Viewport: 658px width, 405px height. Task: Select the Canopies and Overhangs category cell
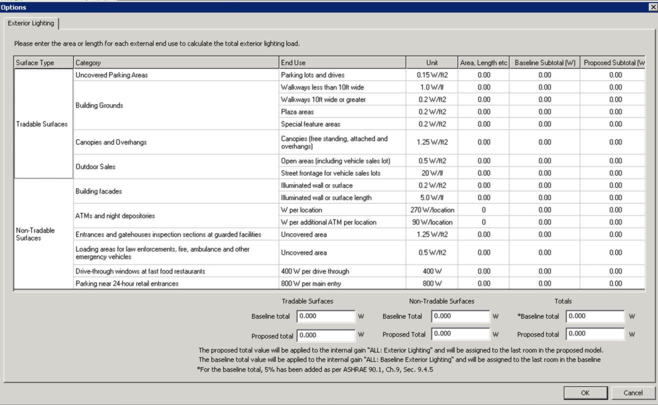pyautogui.click(x=176, y=142)
